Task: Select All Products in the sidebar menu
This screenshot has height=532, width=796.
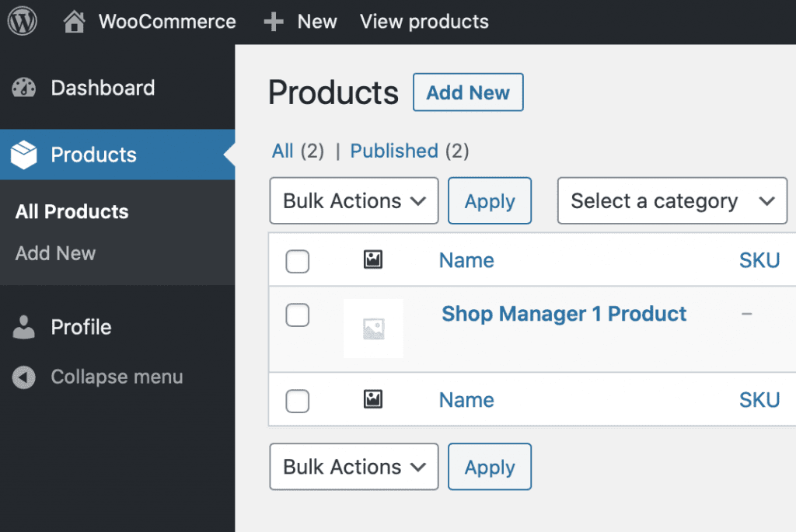Action: point(72,211)
